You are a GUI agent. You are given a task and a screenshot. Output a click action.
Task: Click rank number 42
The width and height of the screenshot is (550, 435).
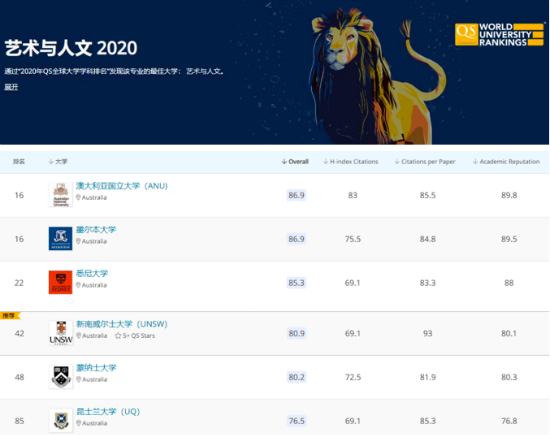19,333
